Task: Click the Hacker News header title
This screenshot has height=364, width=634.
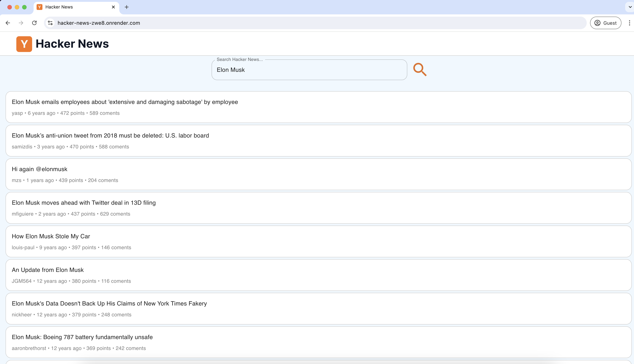Action: (72, 44)
